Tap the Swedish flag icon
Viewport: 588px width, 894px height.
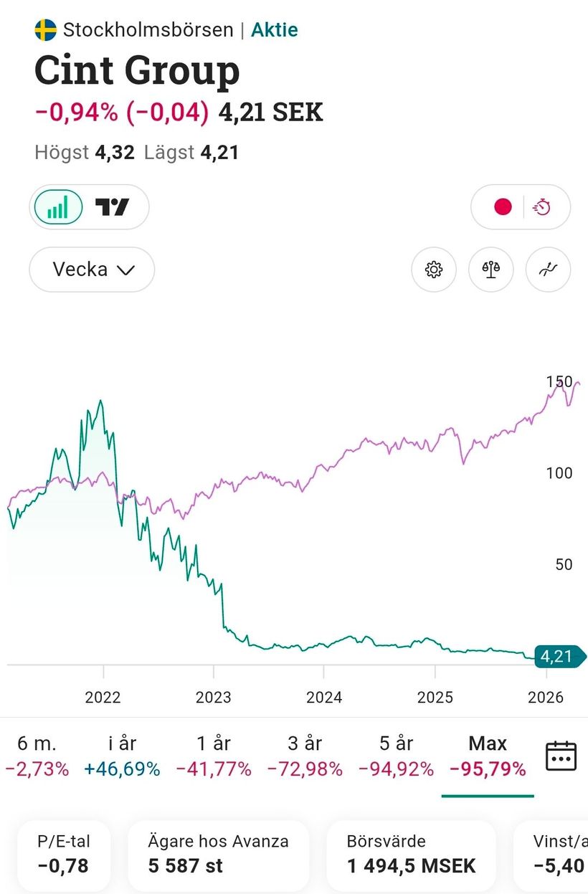(45, 30)
